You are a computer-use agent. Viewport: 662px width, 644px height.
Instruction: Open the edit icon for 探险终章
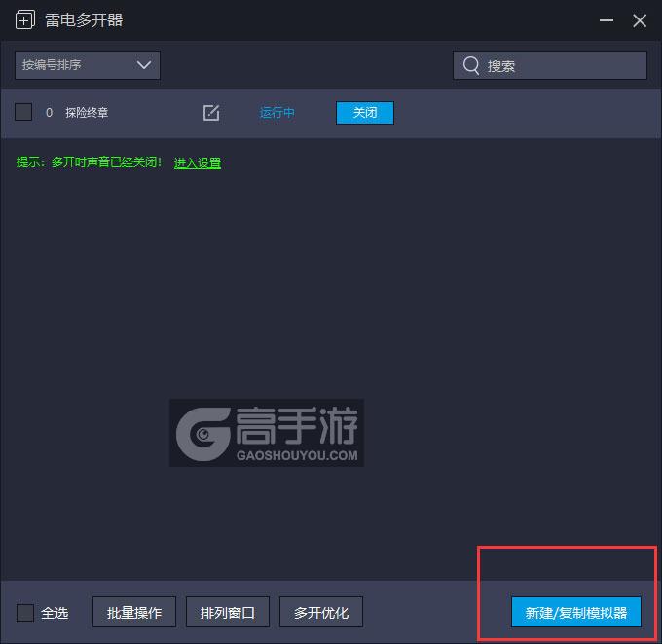point(211,113)
